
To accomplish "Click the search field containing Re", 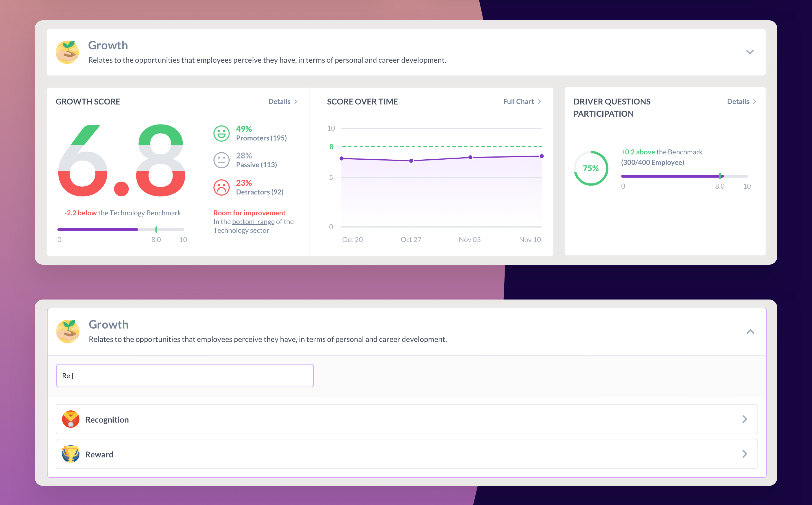I will (x=185, y=375).
